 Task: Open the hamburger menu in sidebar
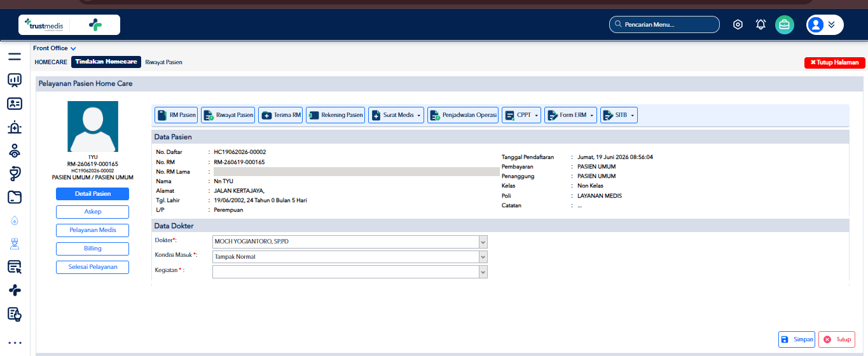coord(15,57)
